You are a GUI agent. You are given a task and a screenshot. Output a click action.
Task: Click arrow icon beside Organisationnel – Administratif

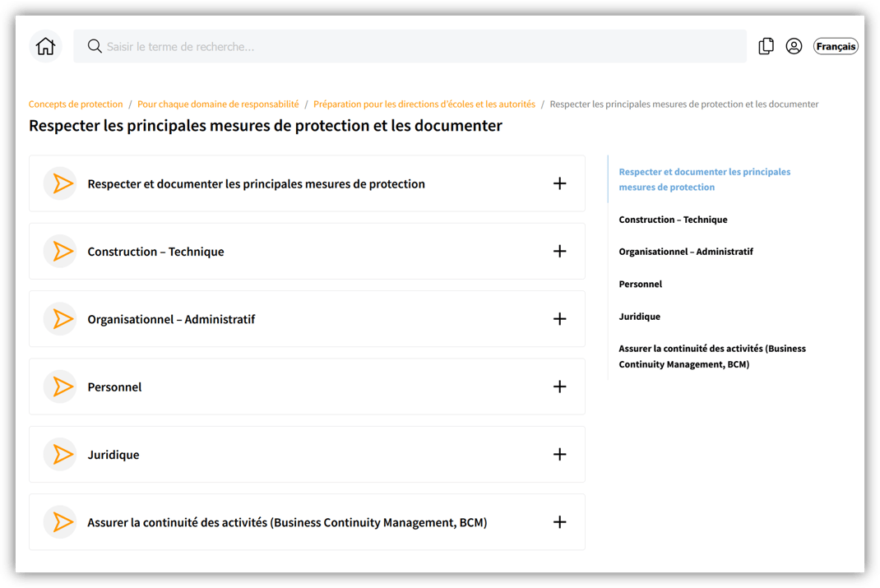[60, 319]
